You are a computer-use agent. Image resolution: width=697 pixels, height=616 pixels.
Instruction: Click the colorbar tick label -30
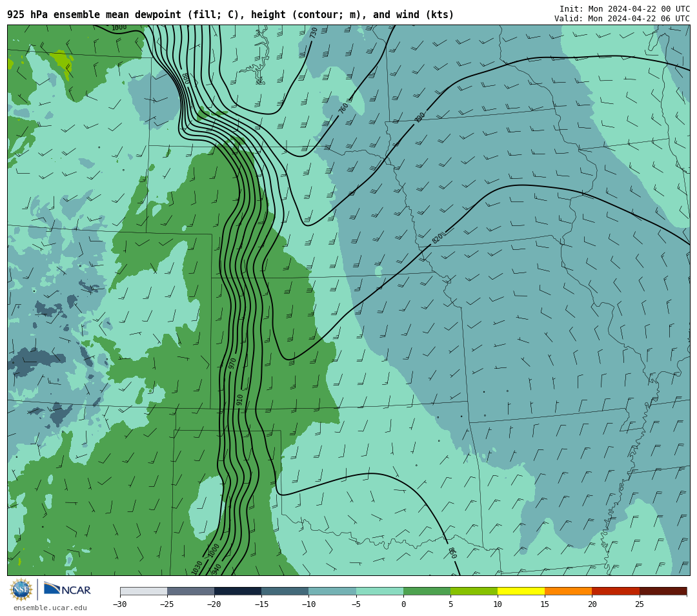120,604
